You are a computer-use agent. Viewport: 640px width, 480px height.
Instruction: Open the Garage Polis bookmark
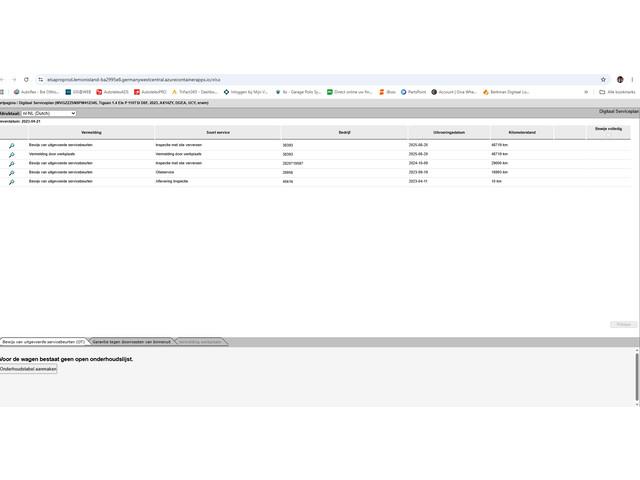(298, 92)
